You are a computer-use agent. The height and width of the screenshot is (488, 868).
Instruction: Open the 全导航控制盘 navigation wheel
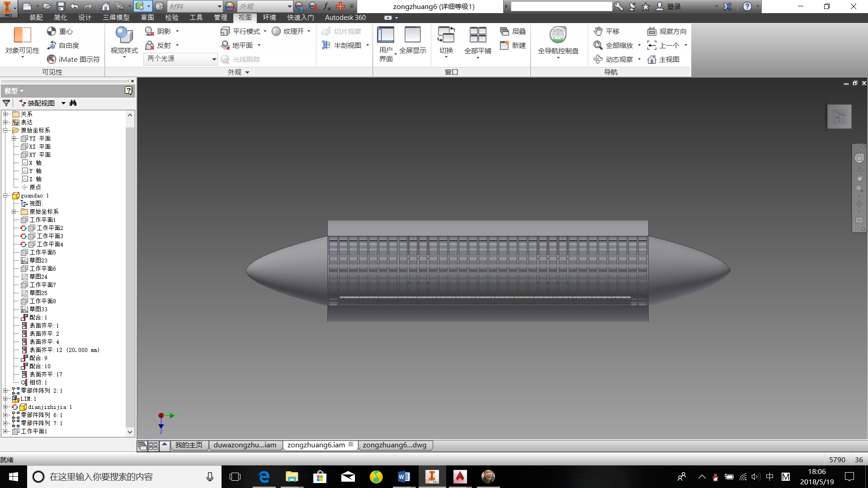(558, 35)
